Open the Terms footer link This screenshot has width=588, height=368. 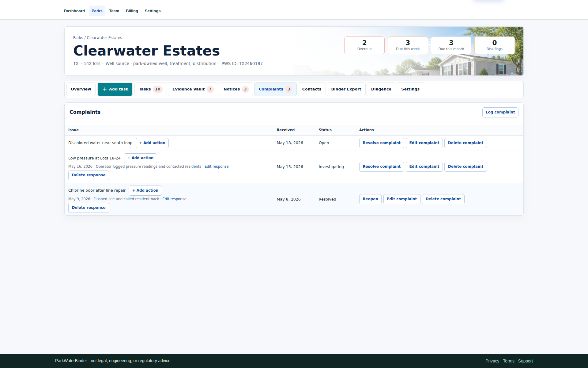click(x=508, y=361)
